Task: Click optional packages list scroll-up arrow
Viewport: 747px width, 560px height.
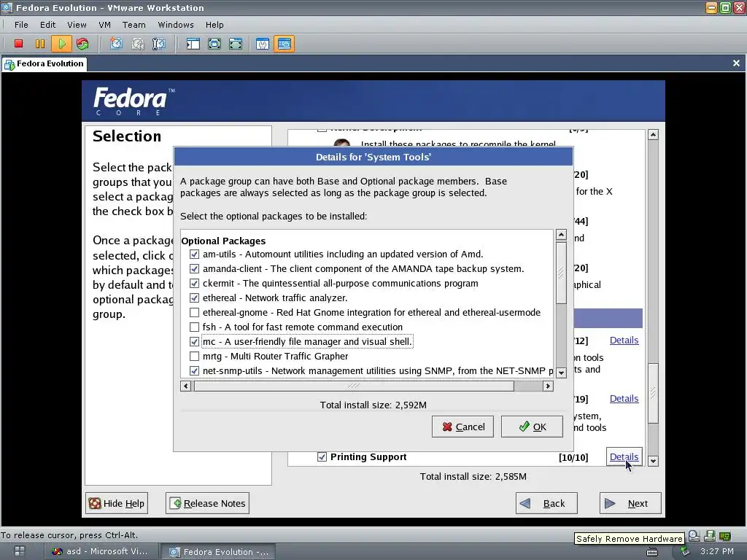Action: pyautogui.click(x=561, y=235)
